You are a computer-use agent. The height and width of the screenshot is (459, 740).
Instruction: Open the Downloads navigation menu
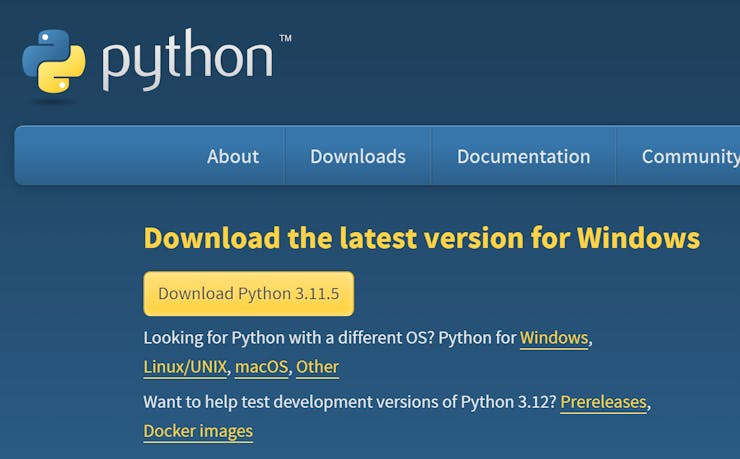click(358, 156)
